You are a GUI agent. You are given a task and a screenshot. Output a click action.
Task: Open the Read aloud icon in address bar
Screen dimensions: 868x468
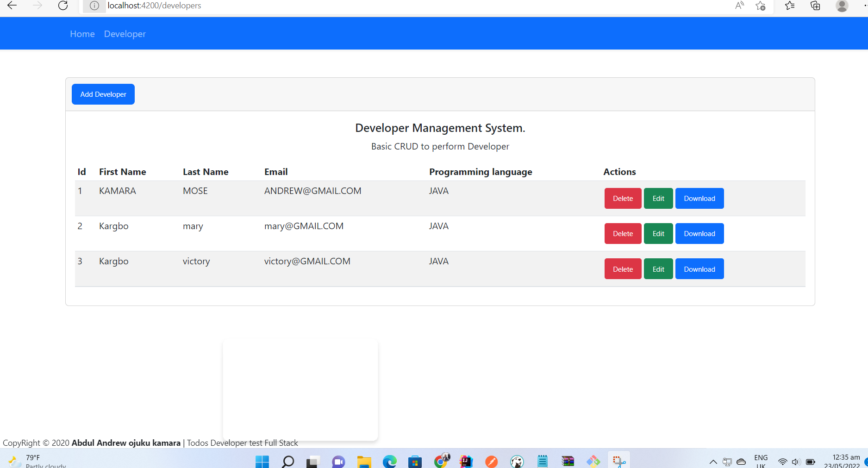click(x=739, y=6)
